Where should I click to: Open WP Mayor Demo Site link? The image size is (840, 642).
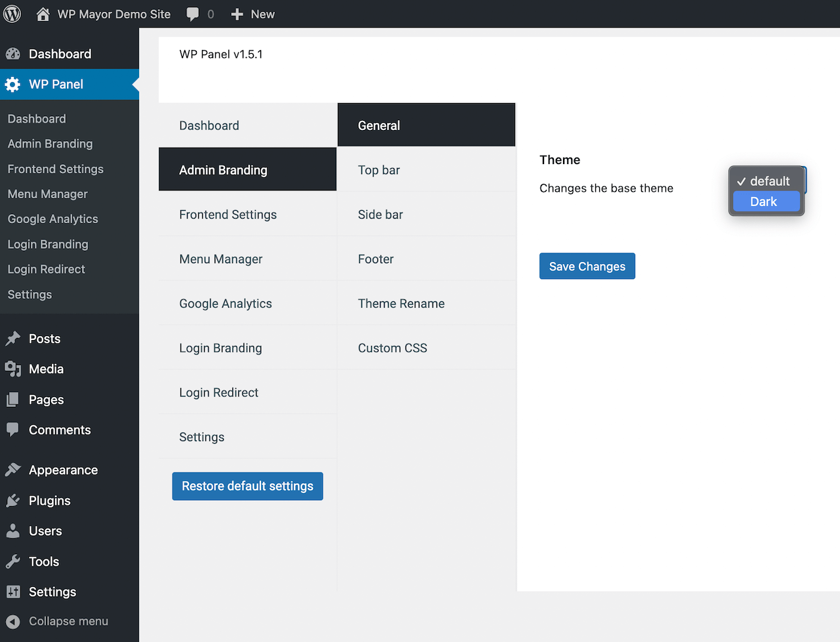pyautogui.click(x=114, y=14)
